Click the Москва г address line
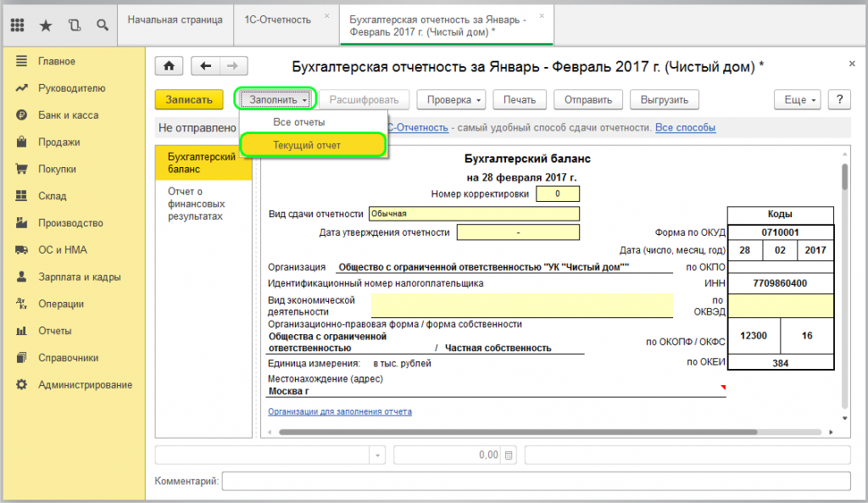 [497, 391]
